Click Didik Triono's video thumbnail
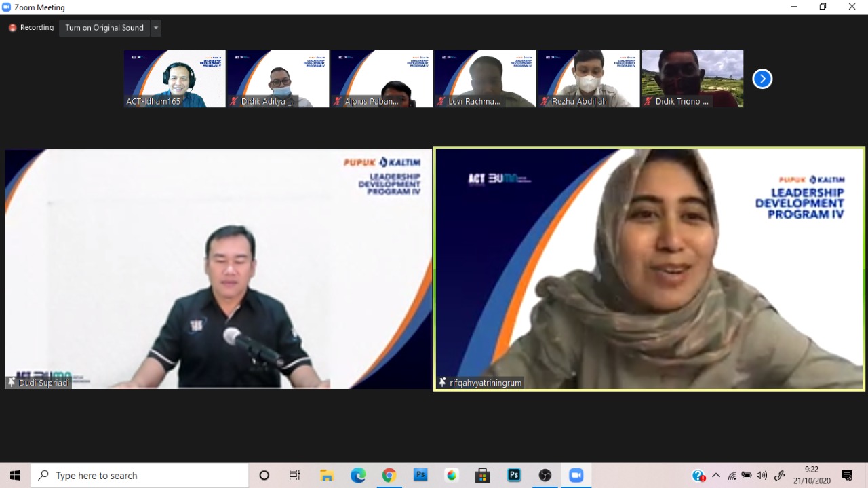 (692, 78)
